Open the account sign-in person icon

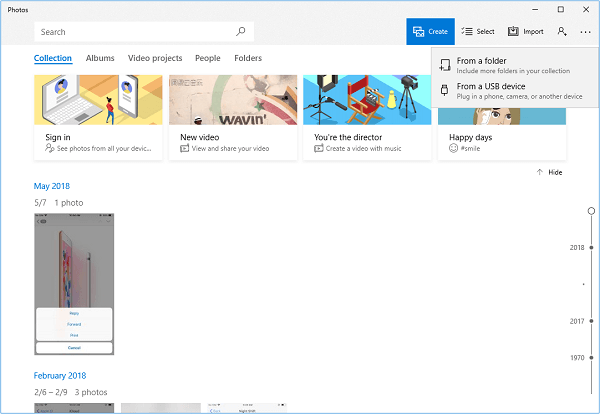[x=562, y=32]
